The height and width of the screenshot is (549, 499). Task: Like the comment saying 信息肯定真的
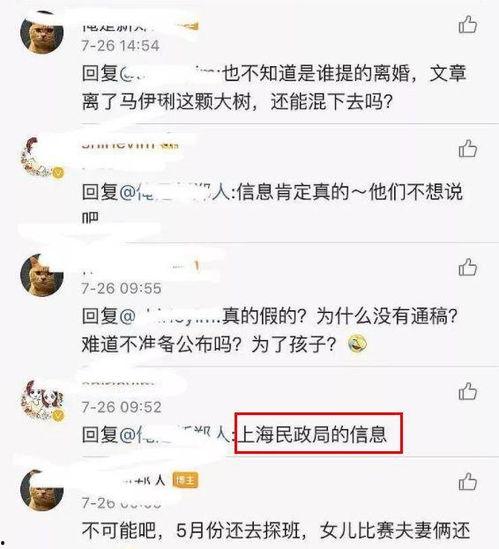coord(468,148)
